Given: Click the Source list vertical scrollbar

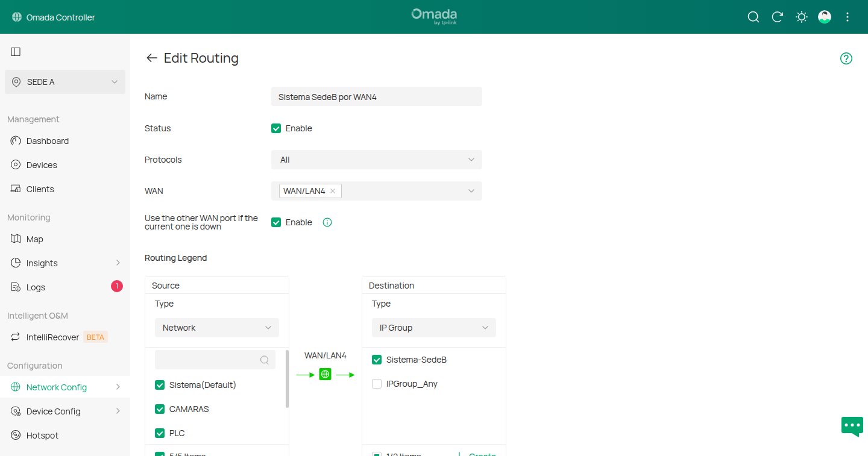Looking at the screenshot, I should (287, 378).
